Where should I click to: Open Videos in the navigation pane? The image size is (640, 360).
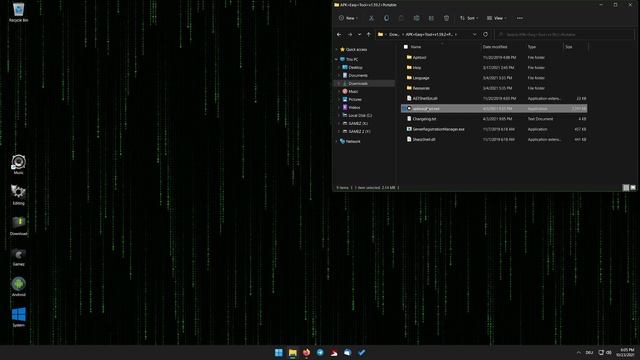(x=354, y=107)
